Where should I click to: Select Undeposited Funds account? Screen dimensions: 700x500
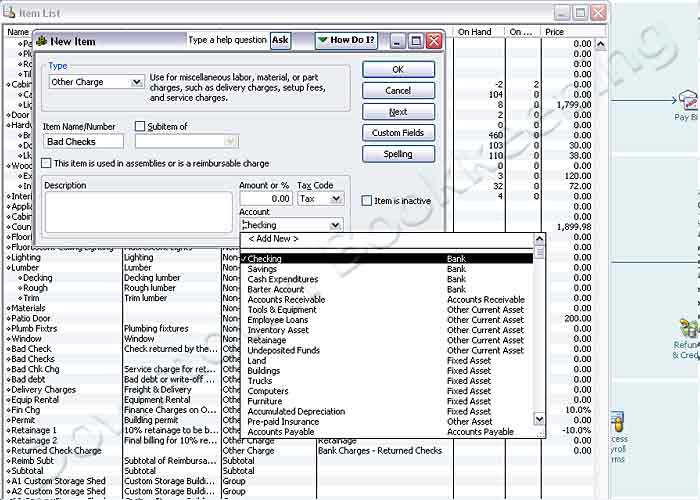[x=387, y=350]
